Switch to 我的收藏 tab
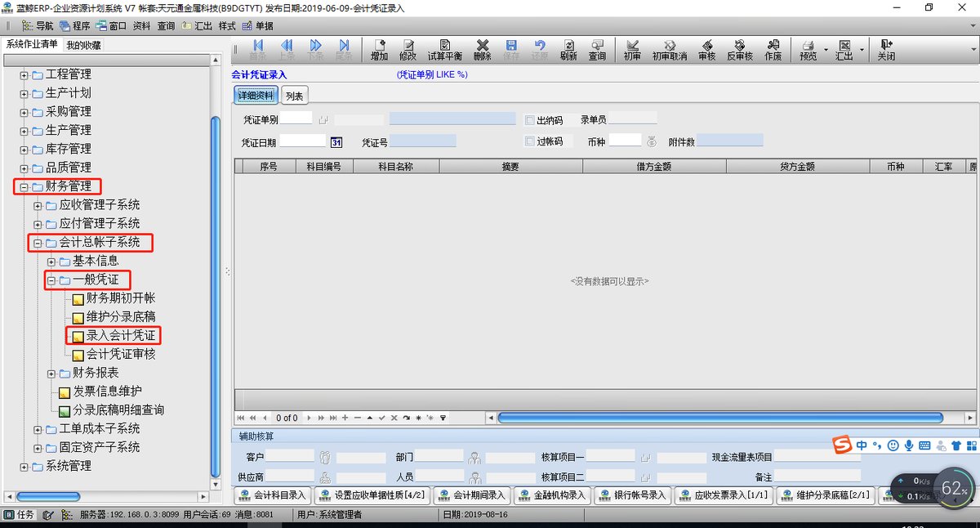Viewport: 980px width, 528px height. click(83, 44)
